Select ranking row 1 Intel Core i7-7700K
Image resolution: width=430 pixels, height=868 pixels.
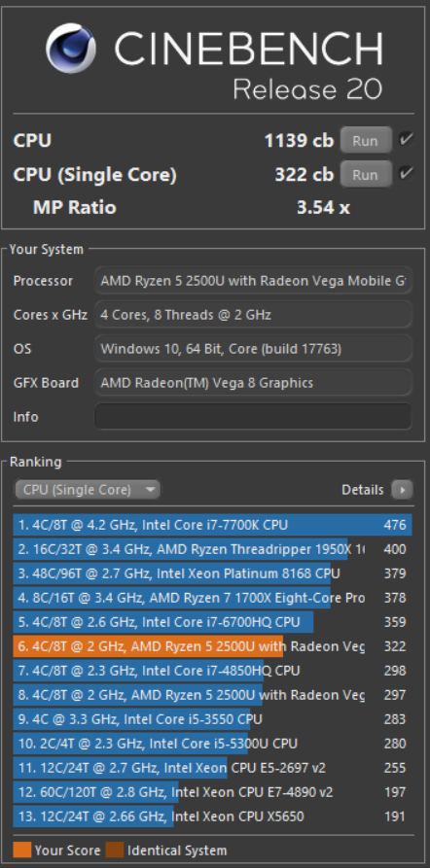point(213,525)
